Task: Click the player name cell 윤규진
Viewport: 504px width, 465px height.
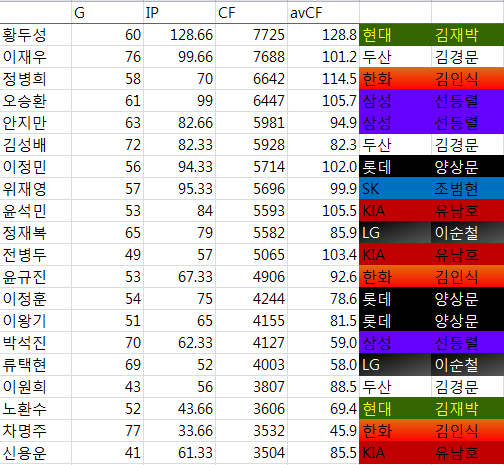Action: [x=36, y=277]
